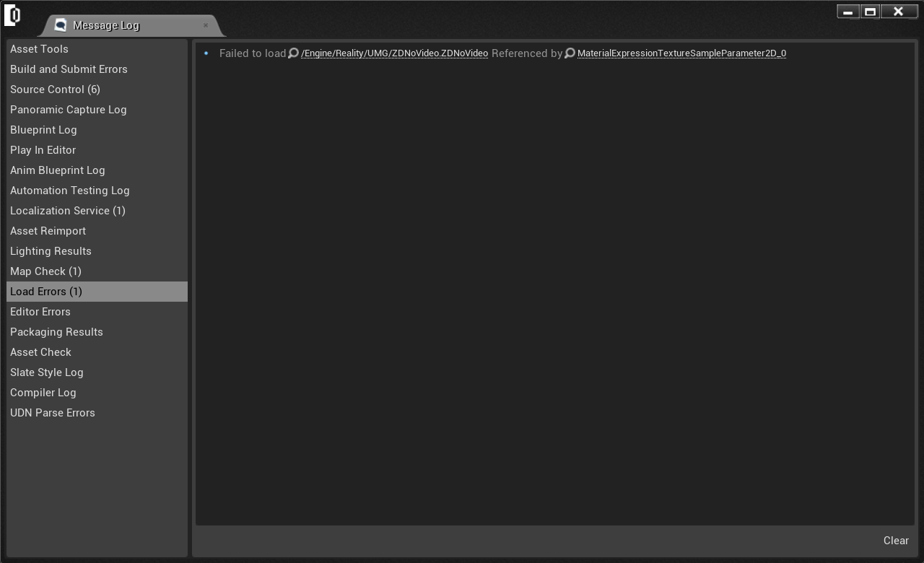The image size is (924, 563).
Task: Select Localization Service (1) category
Action: pyautogui.click(x=68, y=211)
